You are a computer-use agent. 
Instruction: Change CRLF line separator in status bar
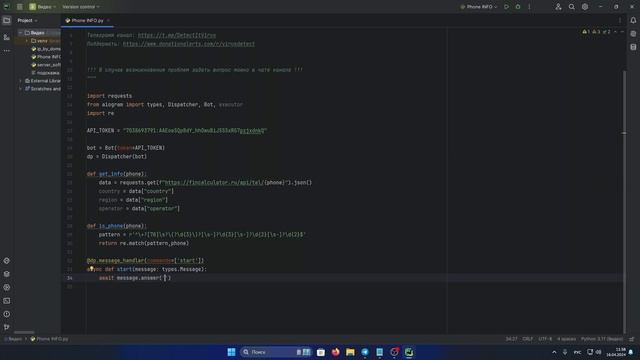coord(528,339)
